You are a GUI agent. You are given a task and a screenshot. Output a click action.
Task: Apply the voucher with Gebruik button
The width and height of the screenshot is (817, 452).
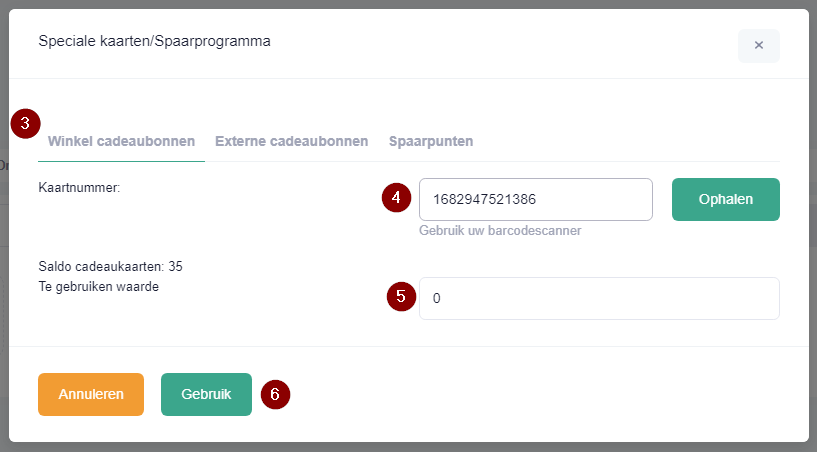[206, 394]
